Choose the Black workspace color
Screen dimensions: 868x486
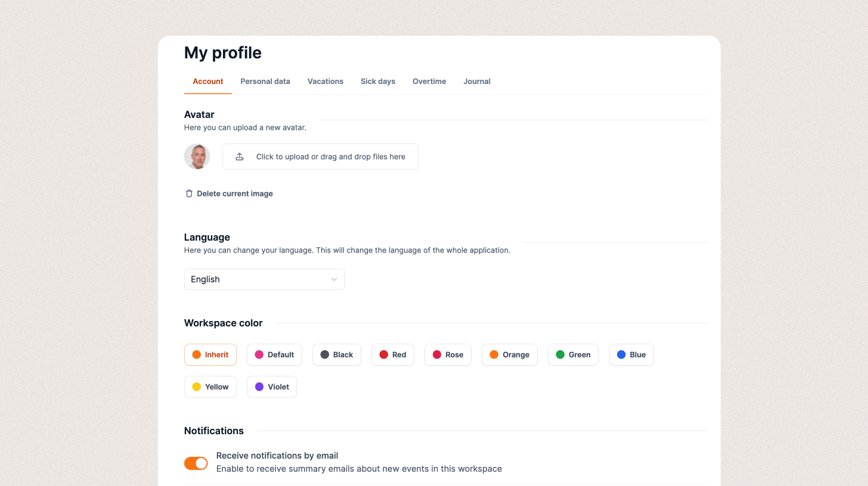[x=337, y=354]
